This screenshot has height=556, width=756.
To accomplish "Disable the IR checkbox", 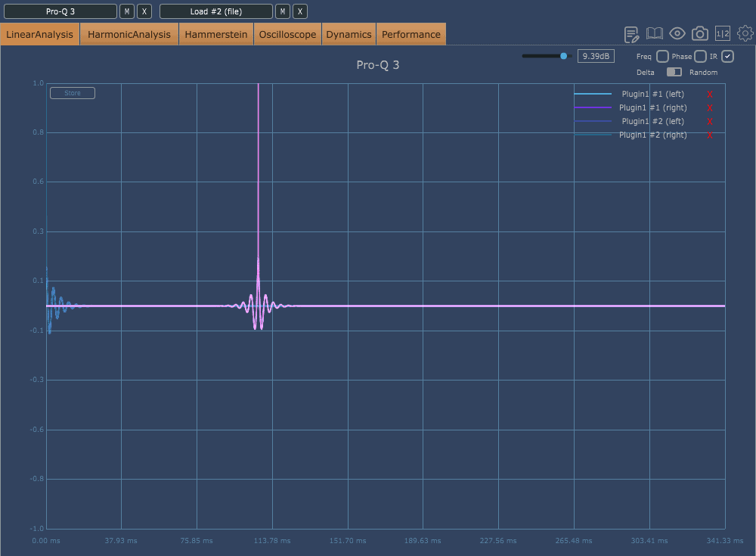I will pyautogui.click(x=727, y=56).
